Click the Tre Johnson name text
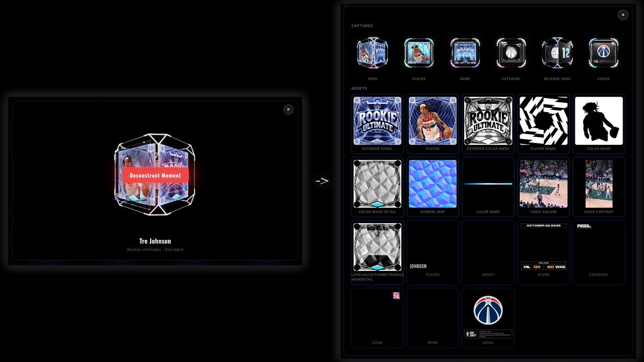Viewport: 644px width, 362px height. click(155, 241)
